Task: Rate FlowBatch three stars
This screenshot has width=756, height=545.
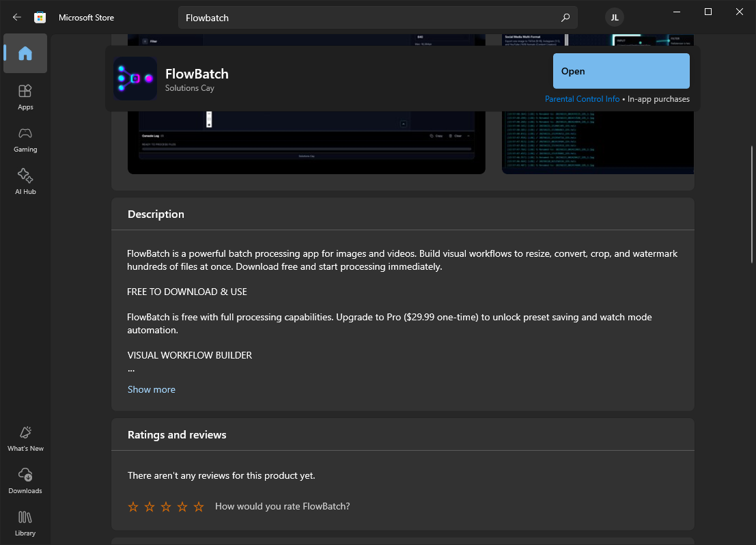Action: [166, 507]
